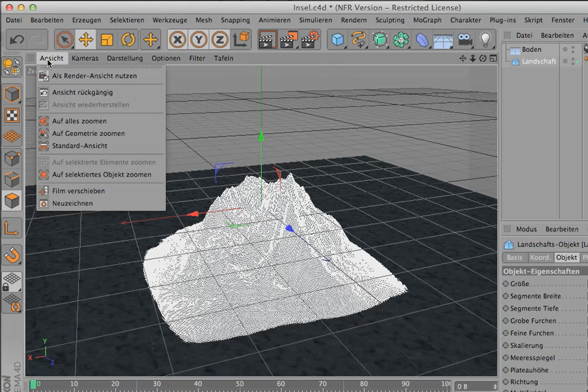Open the Modus attribute manager menu

tap(526, 229)
